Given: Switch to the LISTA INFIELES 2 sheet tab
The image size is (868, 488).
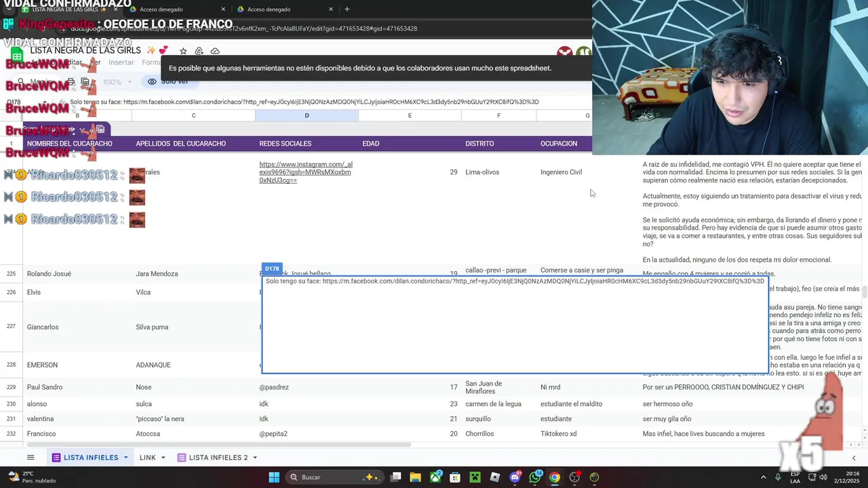Looking at the screenshot, I should (x=218, y=457).
